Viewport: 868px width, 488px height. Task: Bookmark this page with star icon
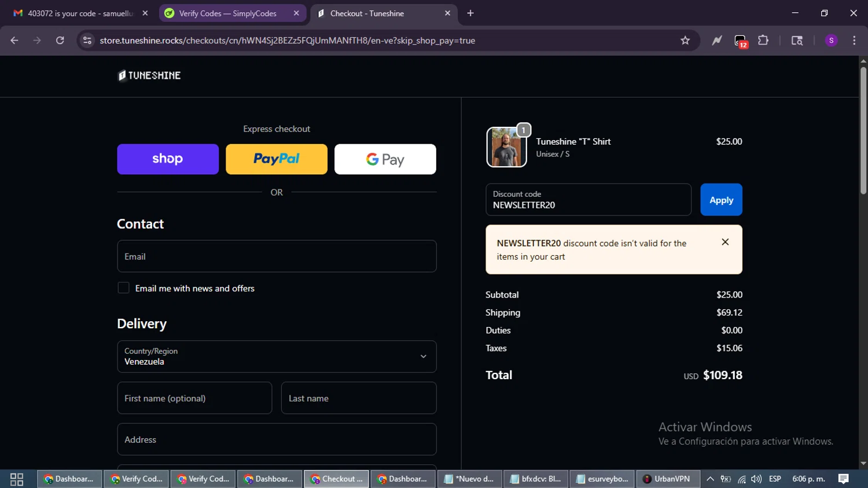coord(685,41)
